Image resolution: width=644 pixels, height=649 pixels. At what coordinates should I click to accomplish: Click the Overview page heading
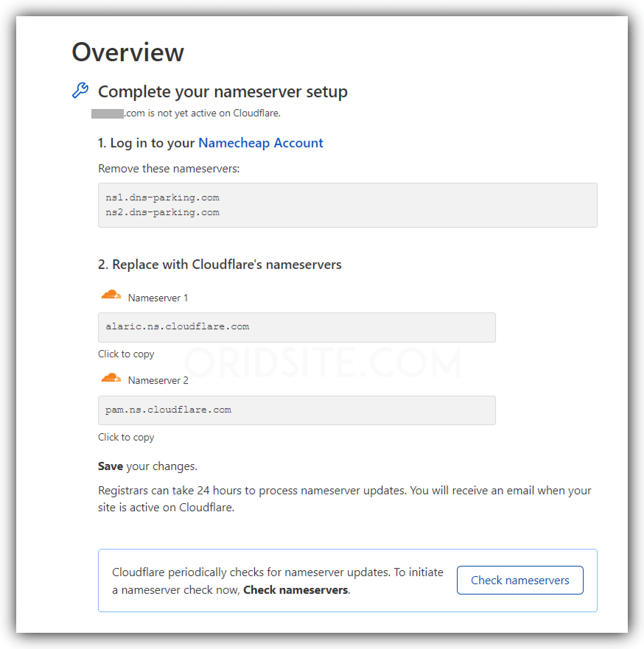coord(128,52)
